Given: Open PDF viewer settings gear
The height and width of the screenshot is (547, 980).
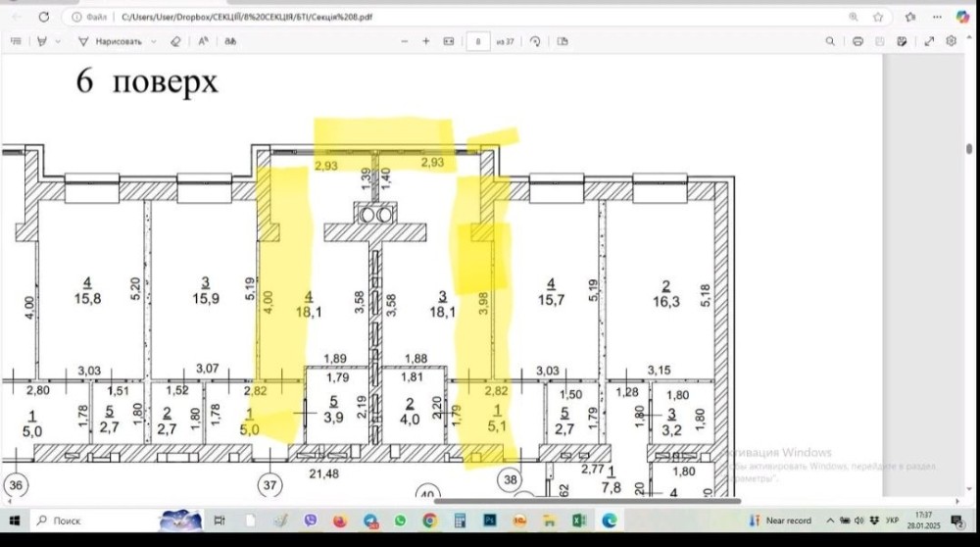Looking at the screenshot, I should pos(951,40).
